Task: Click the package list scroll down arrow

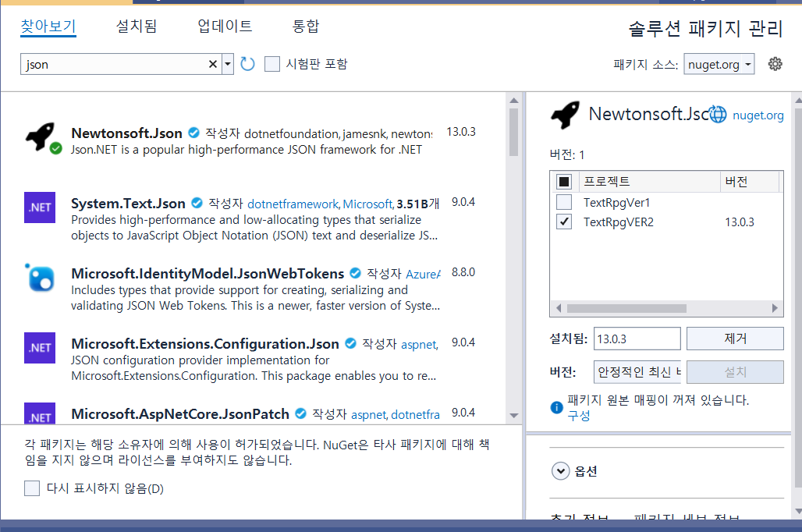Action: 514,415
